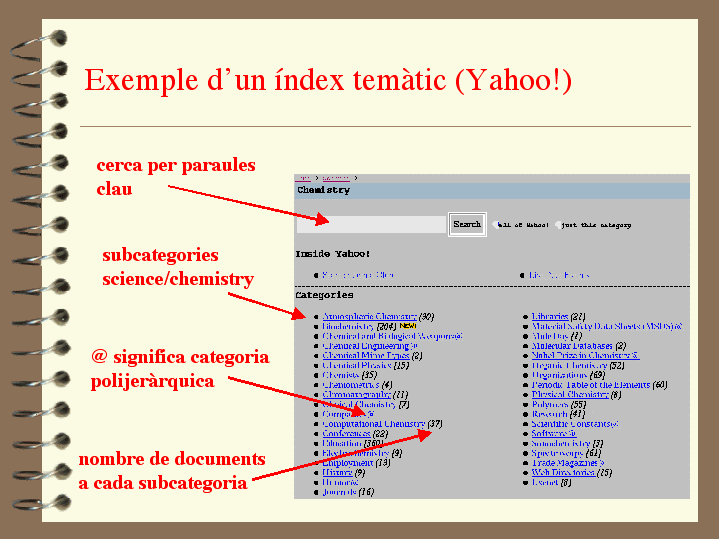Click the "Inside Yahoo!" heading text
This screenshot has width=719, height=539.
coord(332,254)
